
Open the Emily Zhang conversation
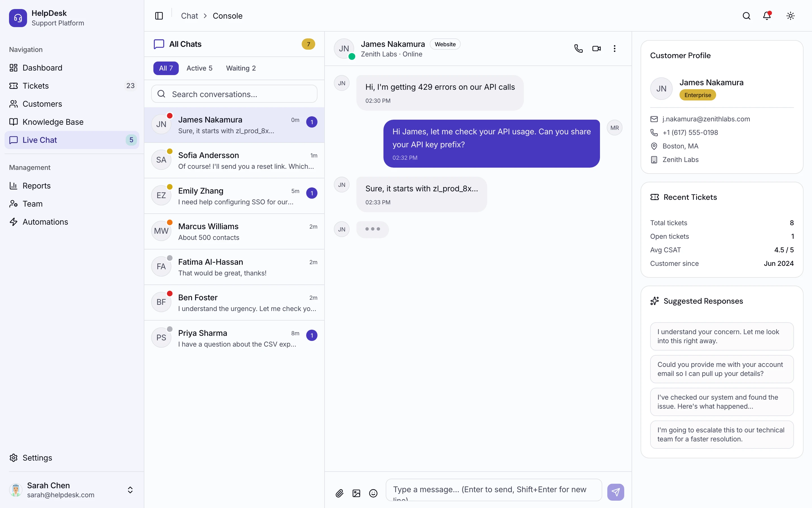tap(234, 196)
